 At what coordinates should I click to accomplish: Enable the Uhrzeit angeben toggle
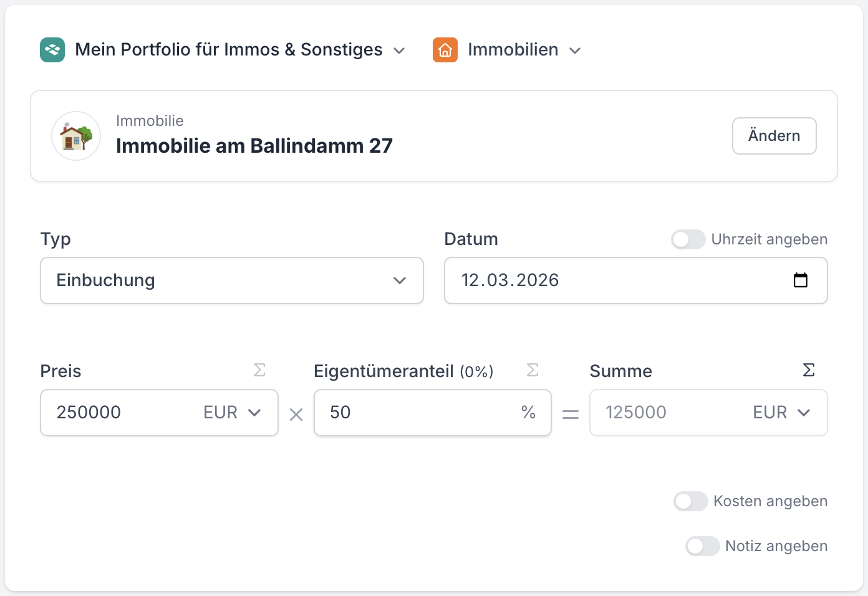pos(688,239)
